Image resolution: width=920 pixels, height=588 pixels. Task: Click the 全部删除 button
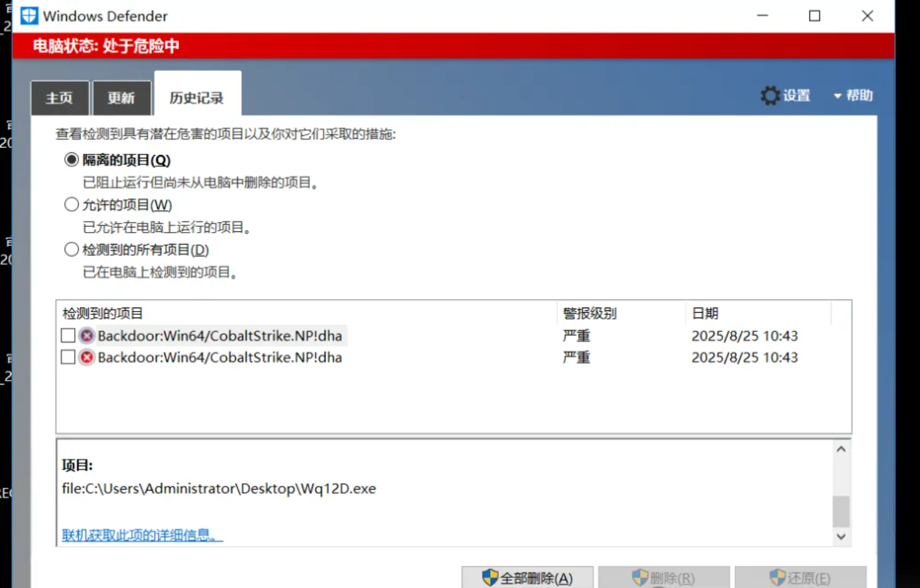coord(529,577)
